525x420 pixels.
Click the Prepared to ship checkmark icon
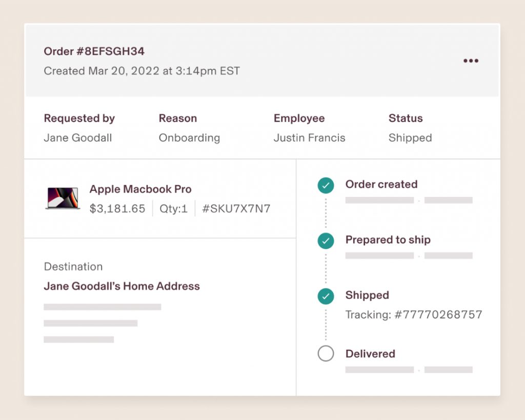tap(326, 241)
